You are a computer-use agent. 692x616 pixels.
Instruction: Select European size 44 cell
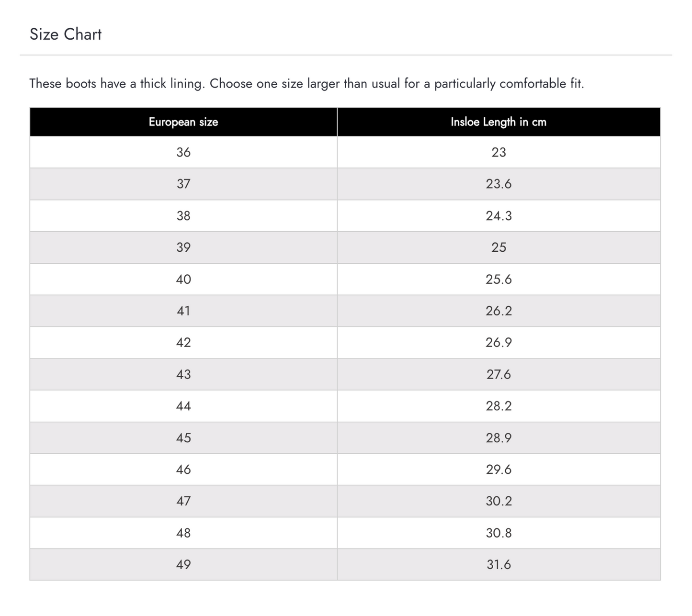coord(183,406)
